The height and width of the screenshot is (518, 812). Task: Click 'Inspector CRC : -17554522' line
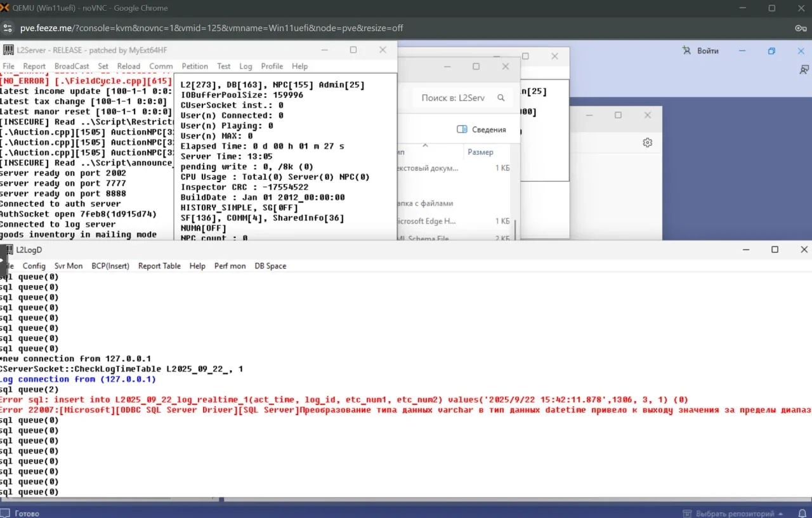(244, 187)
